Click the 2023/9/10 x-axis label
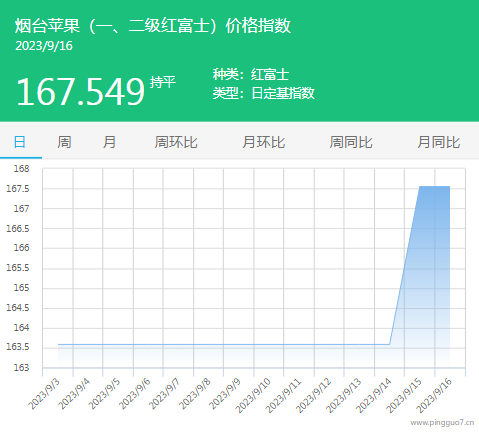This screenshot has width=479, height=432. (253, 395)
